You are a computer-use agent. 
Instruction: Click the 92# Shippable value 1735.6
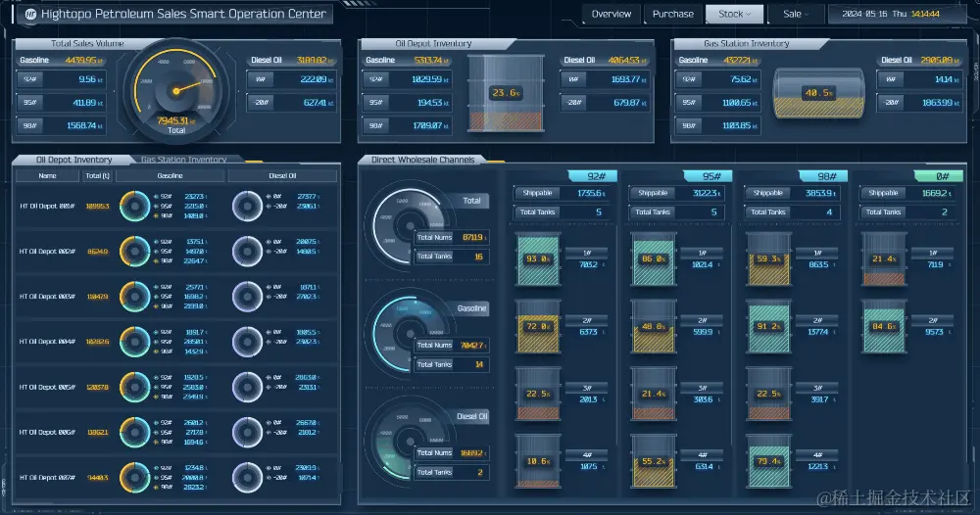pos(591,194)
